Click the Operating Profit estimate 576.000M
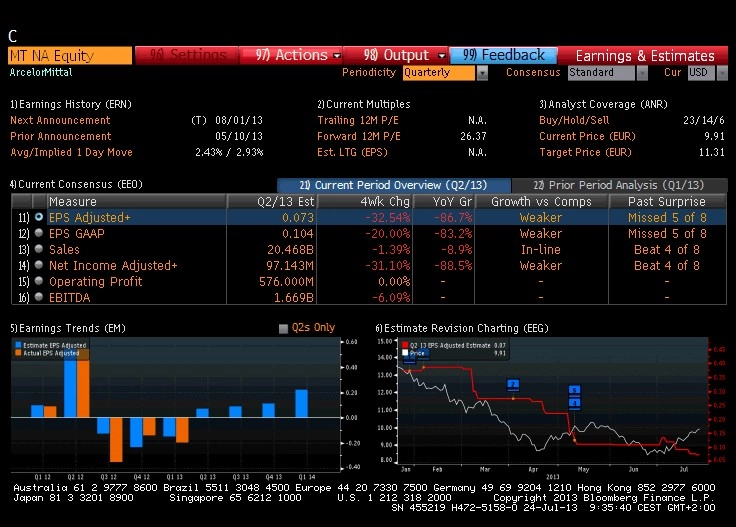736x527 pixels. 286,282
